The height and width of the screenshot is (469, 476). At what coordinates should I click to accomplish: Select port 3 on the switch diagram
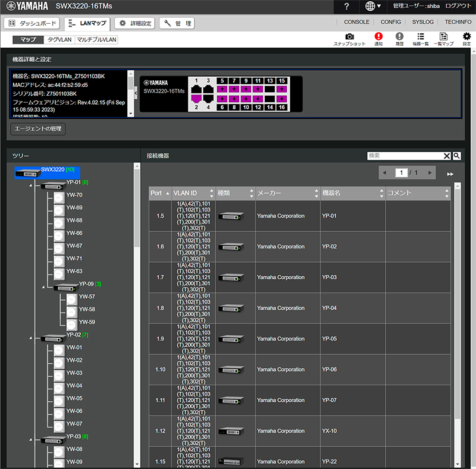click(208, 89)
